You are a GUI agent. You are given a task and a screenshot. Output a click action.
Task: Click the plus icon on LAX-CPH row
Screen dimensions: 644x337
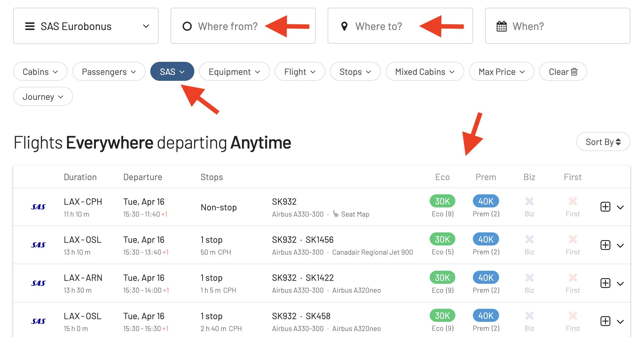click(605, 207)
